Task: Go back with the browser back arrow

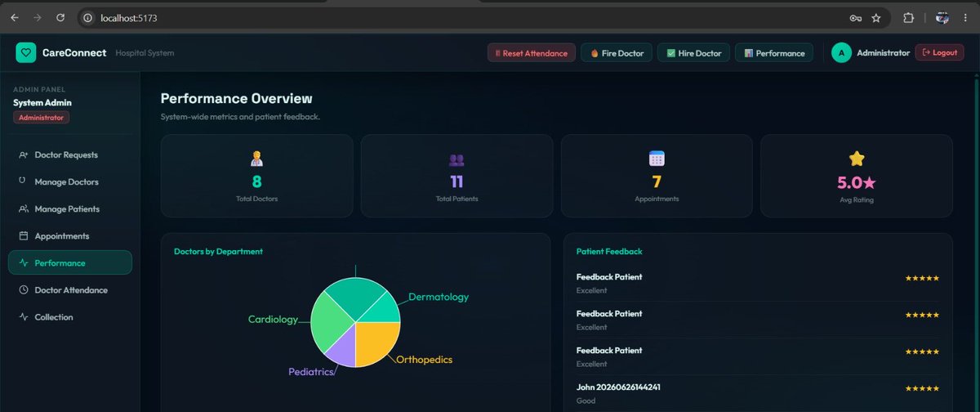Action: (15, 17)
